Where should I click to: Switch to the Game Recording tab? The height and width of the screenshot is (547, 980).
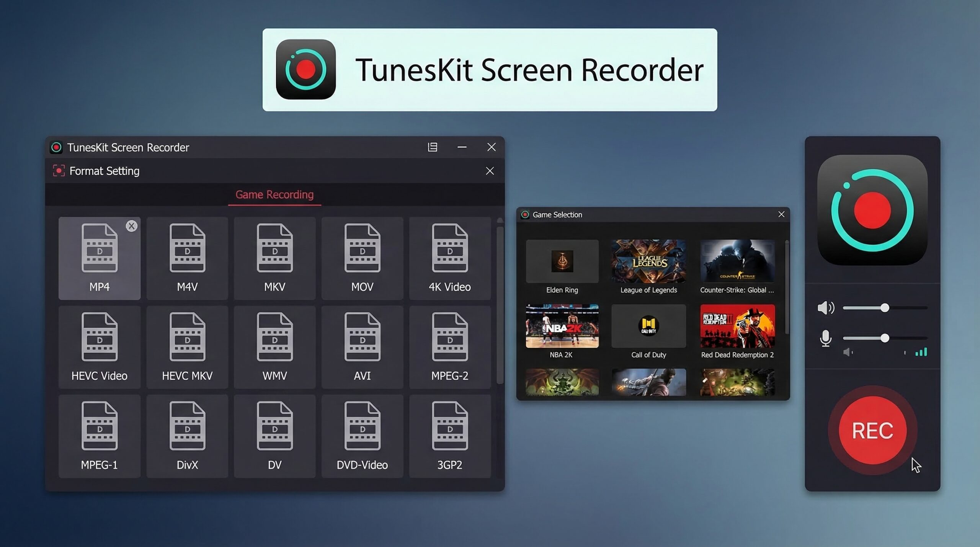coord(274,195)
